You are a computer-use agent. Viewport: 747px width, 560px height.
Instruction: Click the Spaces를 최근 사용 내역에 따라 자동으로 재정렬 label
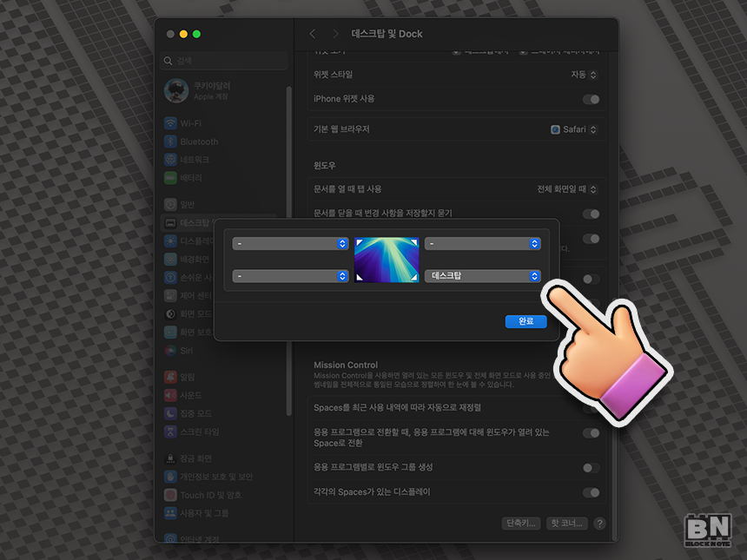click(x=397, y=407)
